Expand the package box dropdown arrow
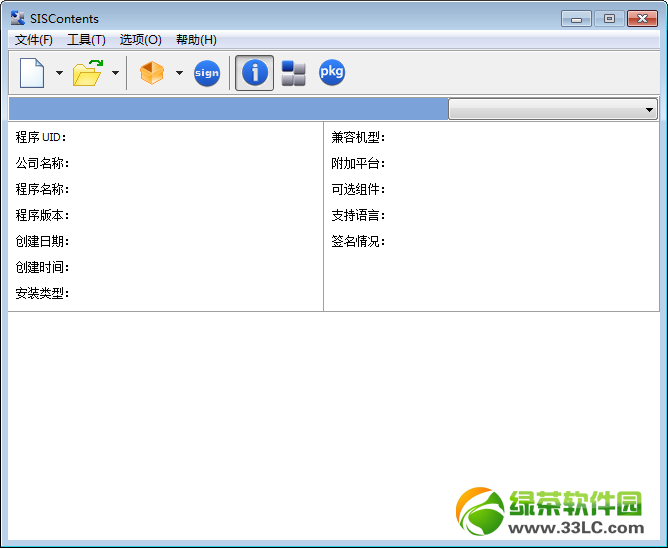 179,73
